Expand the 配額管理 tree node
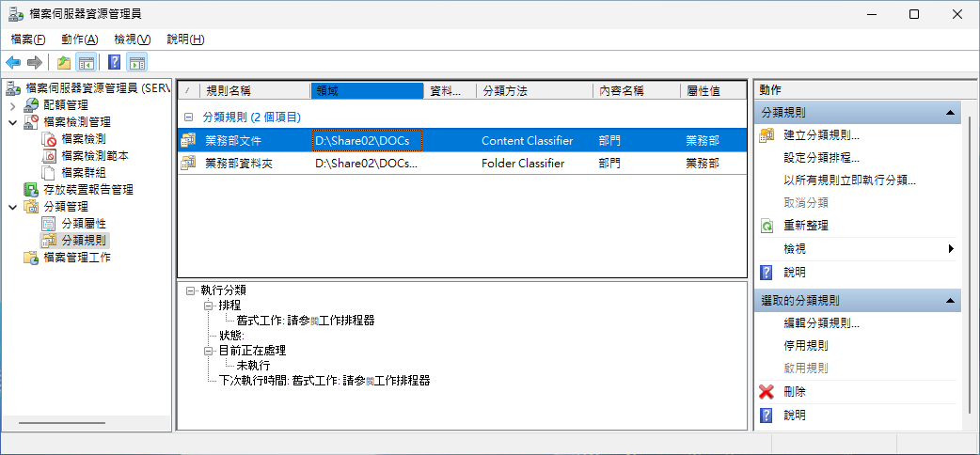Screen dimensions: 980x455 tap(13, 105)
